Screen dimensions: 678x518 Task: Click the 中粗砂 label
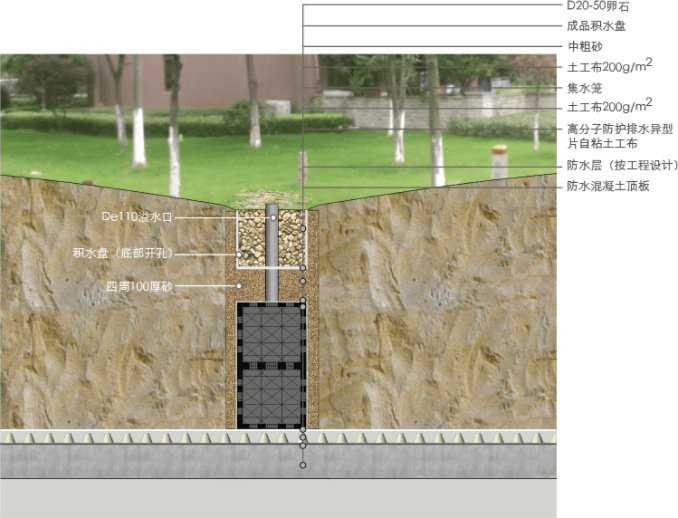tap(585, 47)
